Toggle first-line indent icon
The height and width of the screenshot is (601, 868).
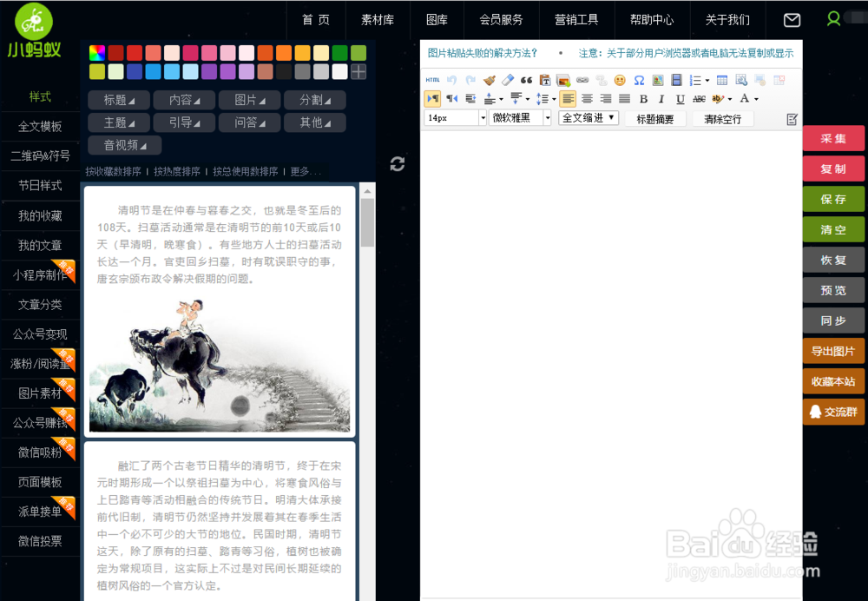[470, 99]
